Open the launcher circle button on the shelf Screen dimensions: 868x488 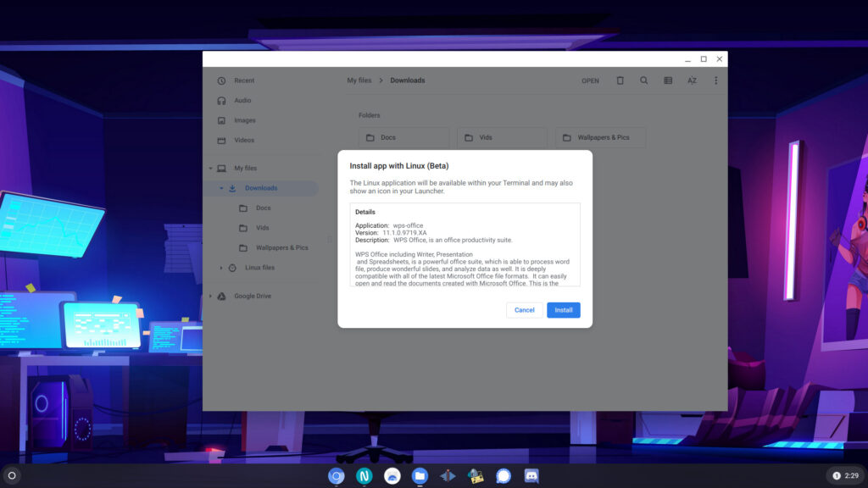pos(12,475)
